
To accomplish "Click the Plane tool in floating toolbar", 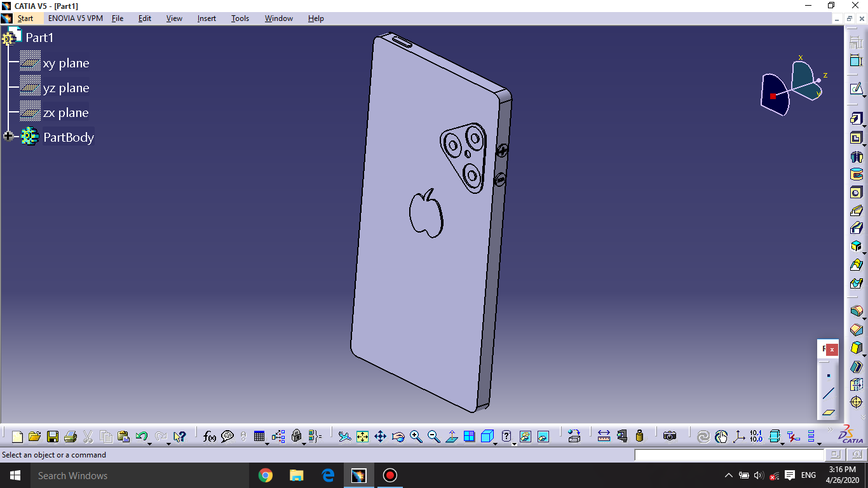I will 828,412.
